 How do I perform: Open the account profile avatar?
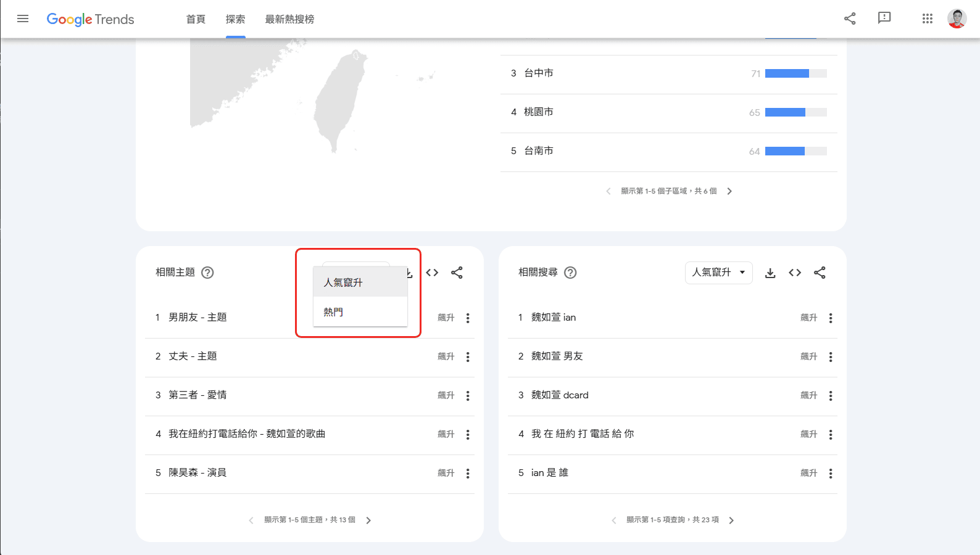coord(957,18)
